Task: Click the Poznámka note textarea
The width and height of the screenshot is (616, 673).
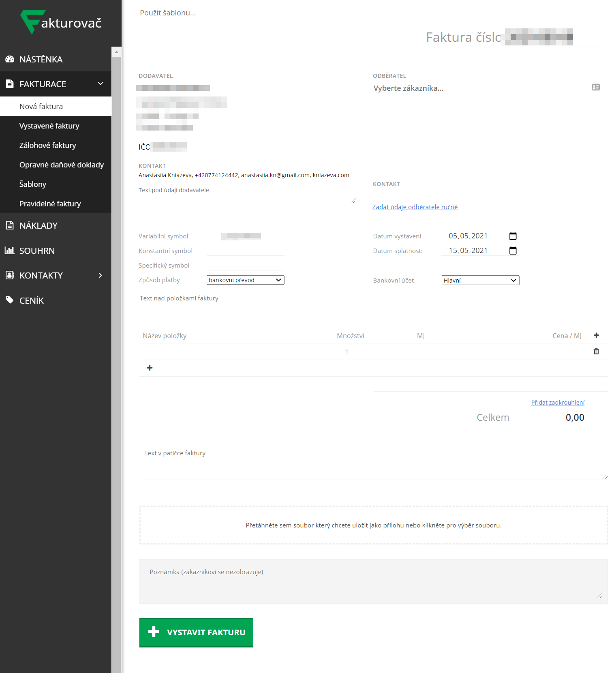Action: point(373,581)
